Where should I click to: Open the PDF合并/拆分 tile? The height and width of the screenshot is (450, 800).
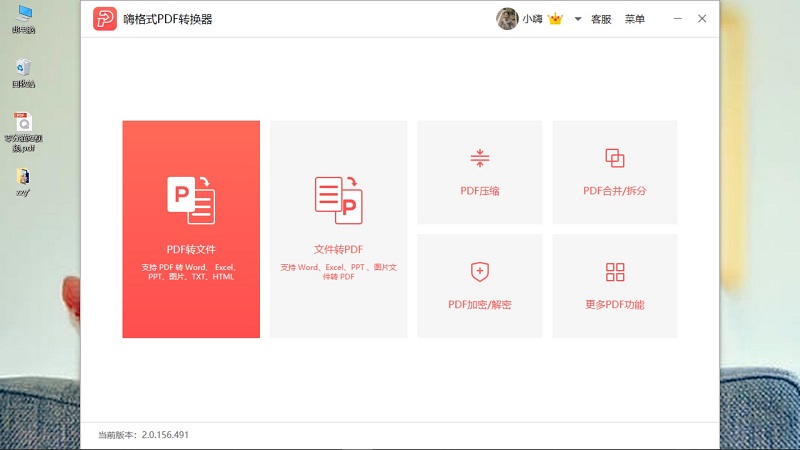coord(615,172)
